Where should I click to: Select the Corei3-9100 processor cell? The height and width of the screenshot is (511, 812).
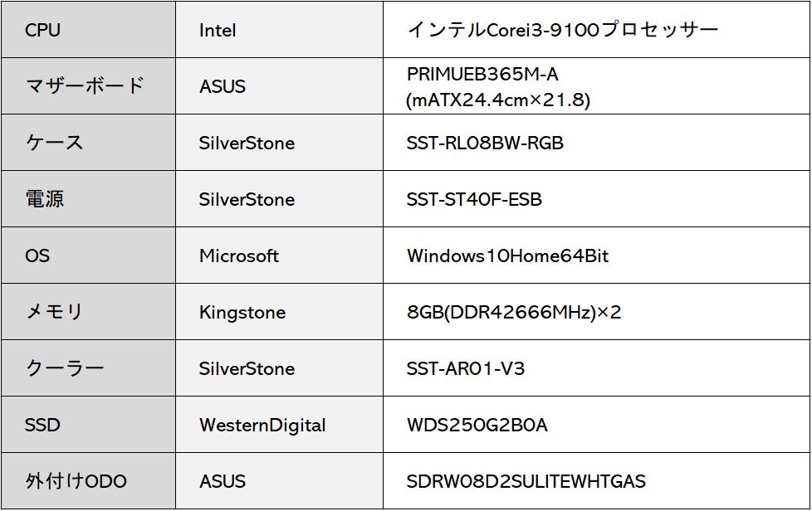pos(597,30)
